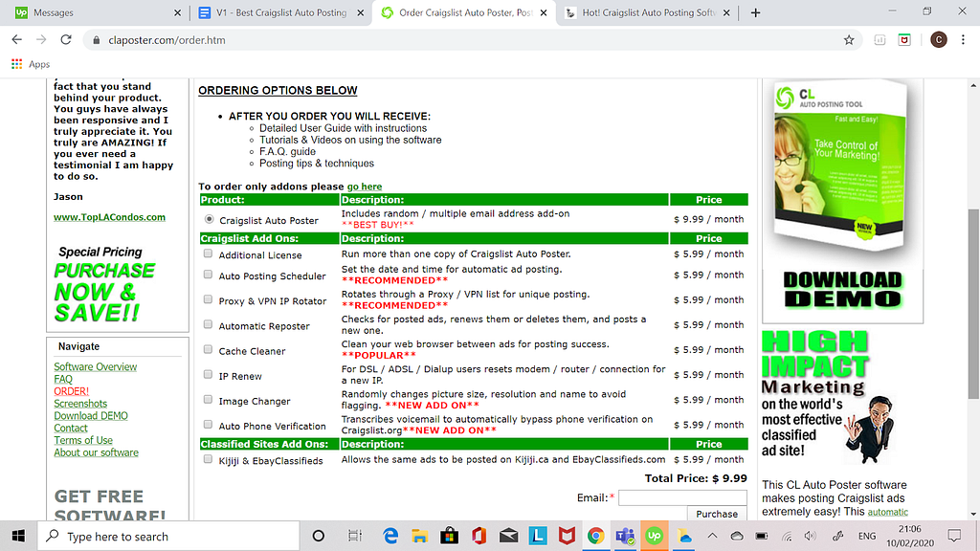Image resolution: width=980 pixels, height=551 pixels.
Task: Open the Chrome profile avatar
Action: coord(938,40)
